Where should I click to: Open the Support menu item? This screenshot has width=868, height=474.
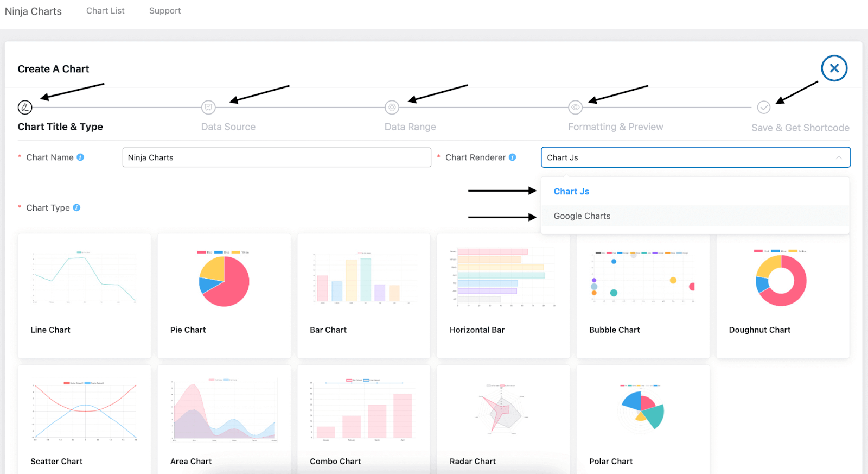(165, 11)
